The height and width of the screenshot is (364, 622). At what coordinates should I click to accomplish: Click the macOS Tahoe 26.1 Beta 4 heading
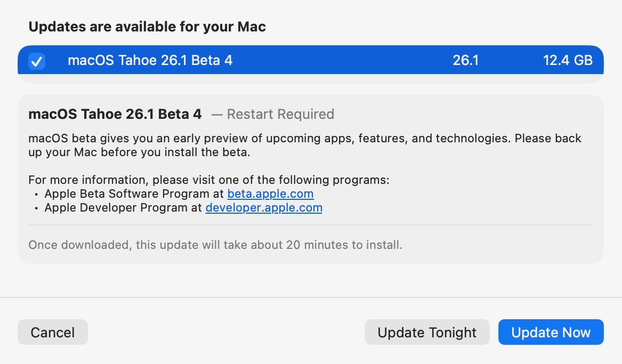(115, 114)
